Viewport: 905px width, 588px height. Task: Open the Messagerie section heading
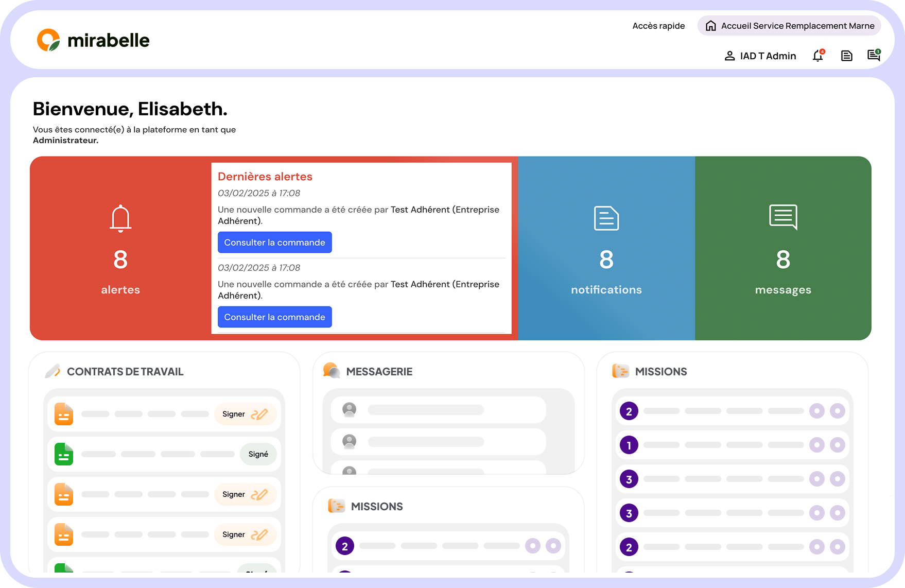[x=379, y=372]
